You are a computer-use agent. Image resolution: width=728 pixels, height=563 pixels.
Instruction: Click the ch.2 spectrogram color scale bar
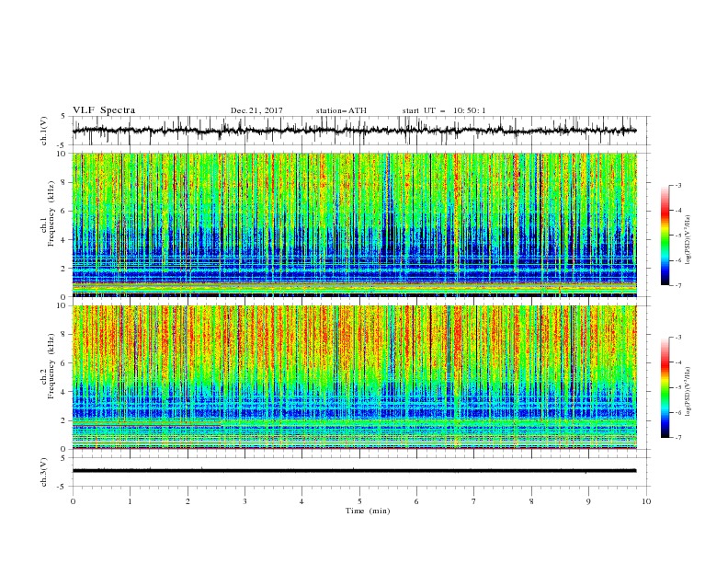click(665, 387)
